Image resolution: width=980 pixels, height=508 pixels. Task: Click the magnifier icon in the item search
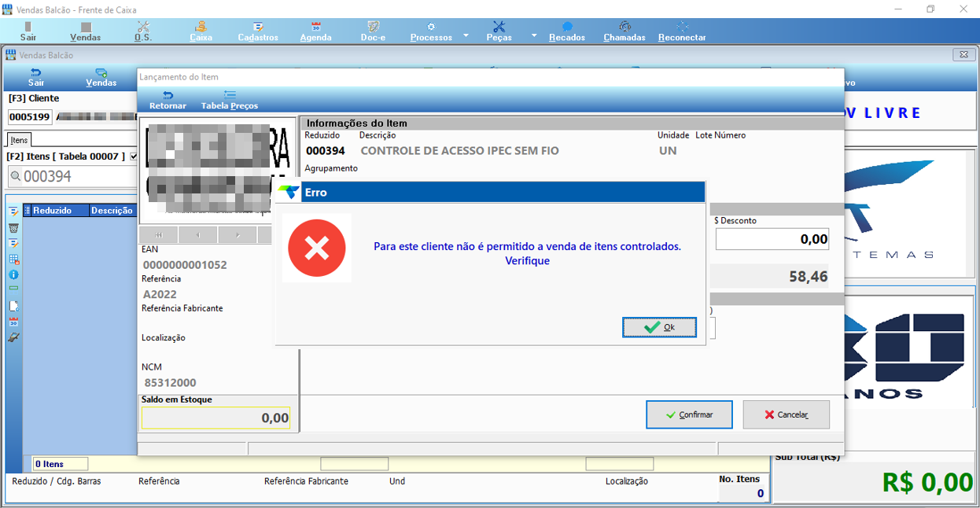(x=16, y=177)
